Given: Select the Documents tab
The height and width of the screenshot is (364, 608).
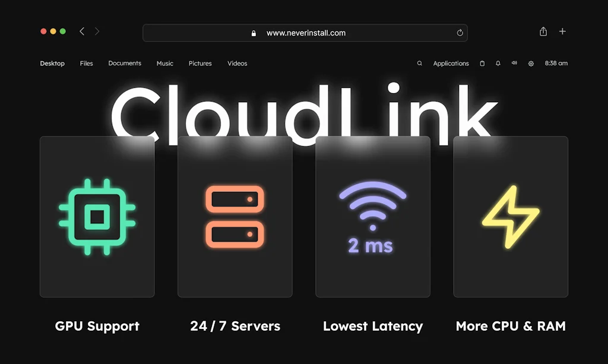Looking at the screenshot, I should [x=125, y=64].
